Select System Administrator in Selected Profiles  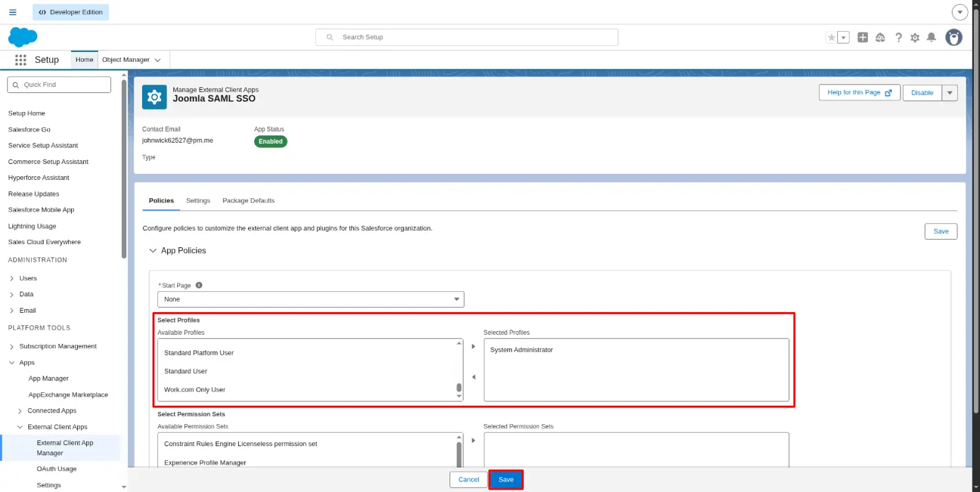pyautogui.click(x=521, y=350)
